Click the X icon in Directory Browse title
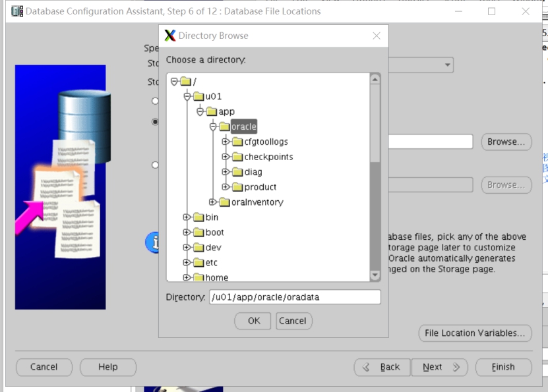 point(170,36)
